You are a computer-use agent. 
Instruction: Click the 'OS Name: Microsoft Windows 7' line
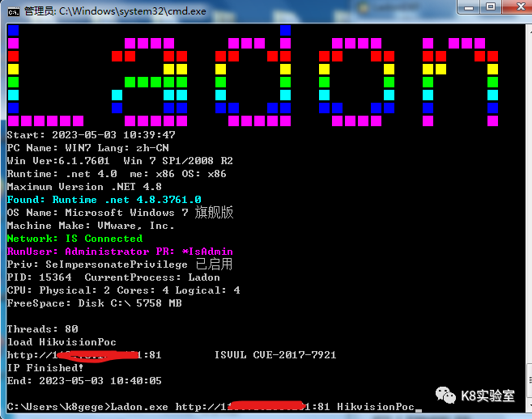[x=120, y=213]
